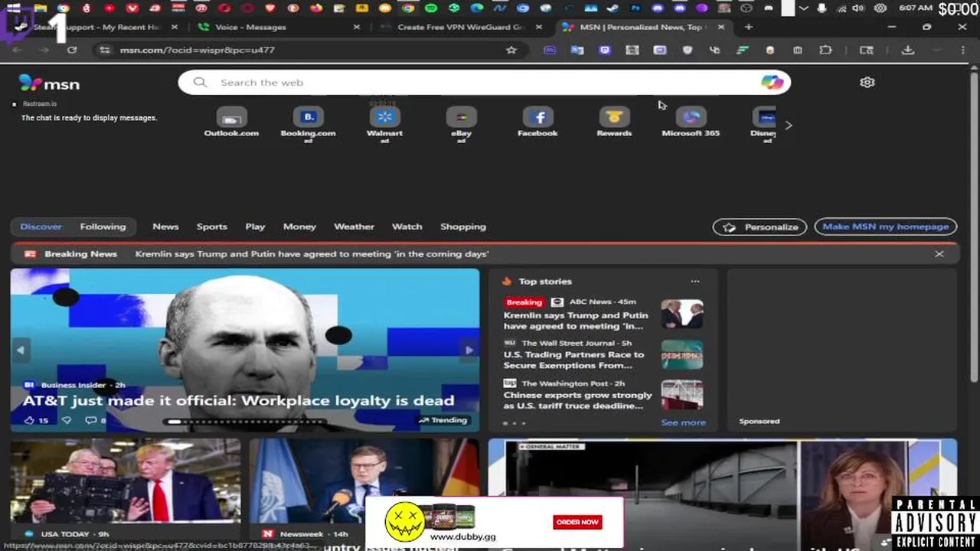The image size is (980, 551).
Task: Open the Newsweek news card thumbnail
Action: (364, 481)
